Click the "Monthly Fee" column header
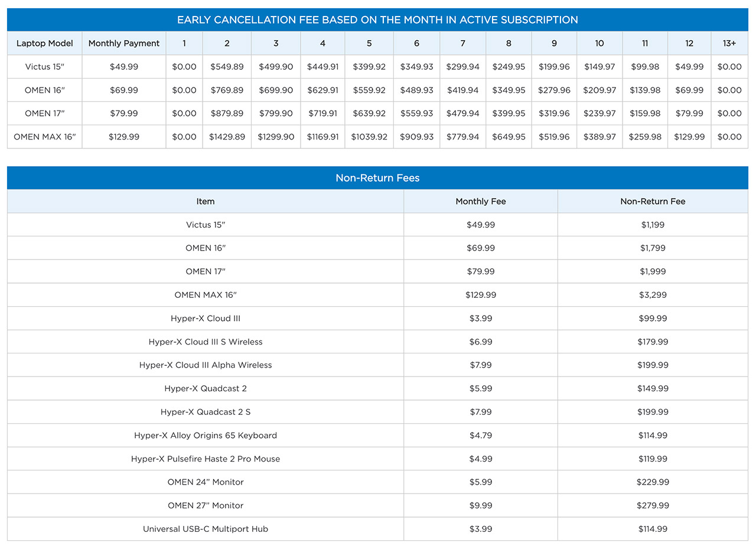Screen dimensions: 756x552 (x=481, y=202)
